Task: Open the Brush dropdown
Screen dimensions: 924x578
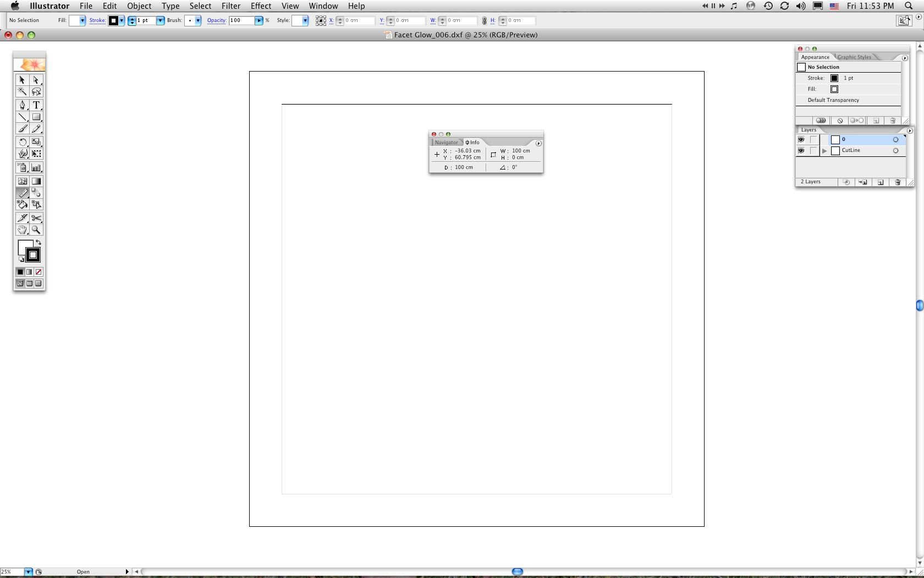Action: [198, 20]
